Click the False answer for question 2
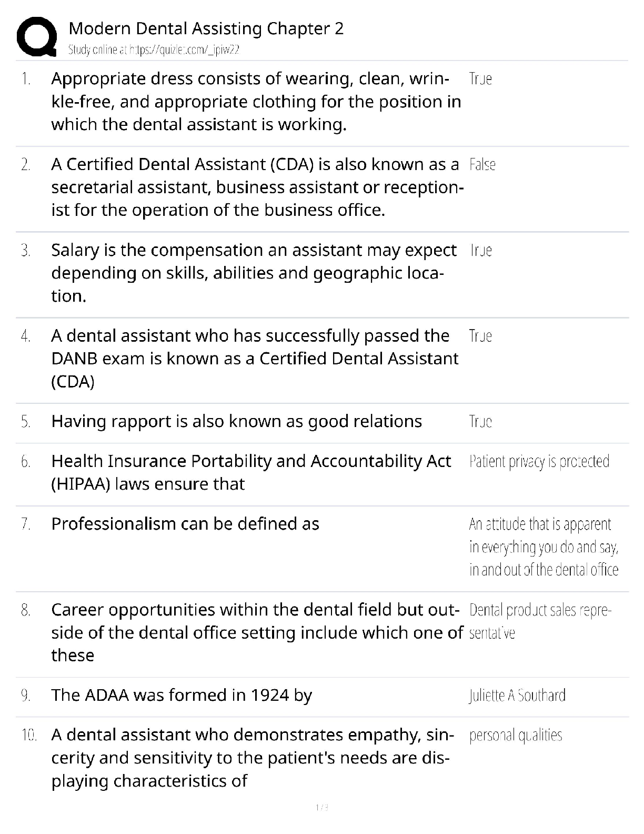The height and width of the screenshot is (834, 644). point(482,165)
